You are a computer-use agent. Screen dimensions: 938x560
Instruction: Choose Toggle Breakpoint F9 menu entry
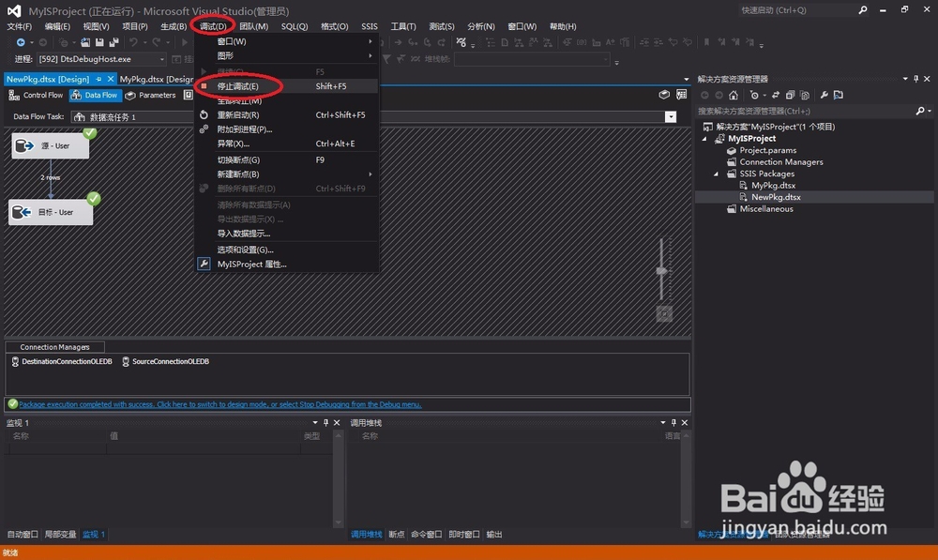coord(288,159)
